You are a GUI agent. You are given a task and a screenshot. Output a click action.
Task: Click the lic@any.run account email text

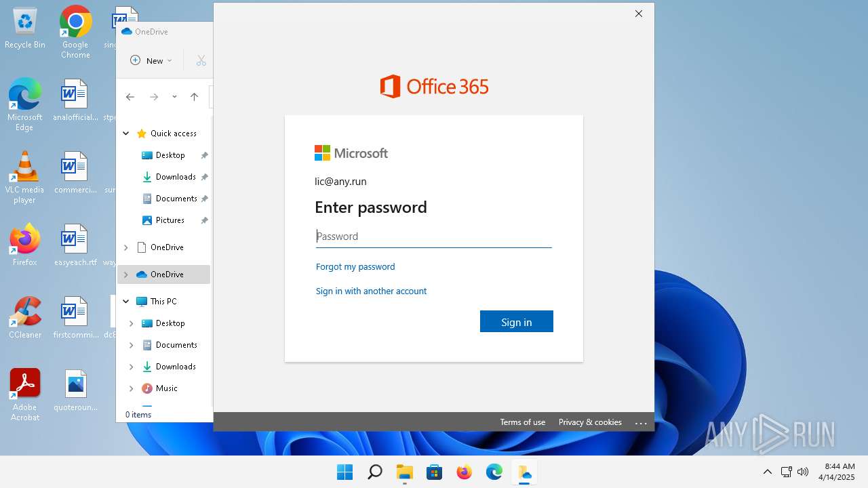pyautogui.click(x=340, y=182)
